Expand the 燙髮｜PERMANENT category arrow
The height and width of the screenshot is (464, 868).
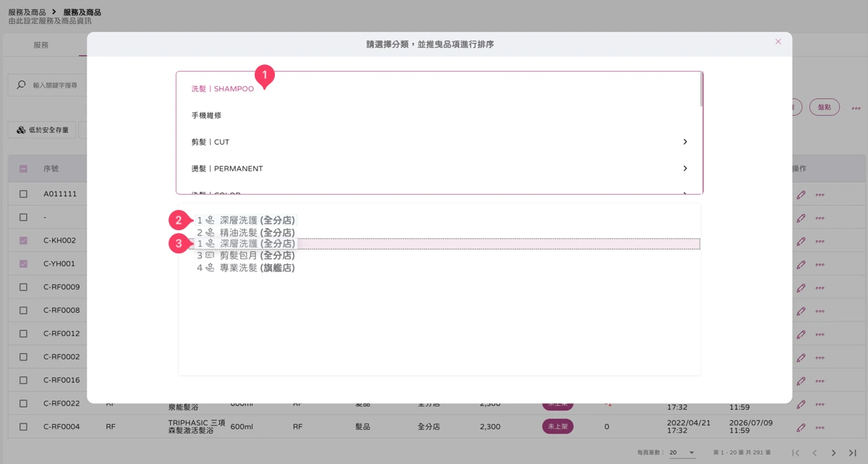coord(685,169)
